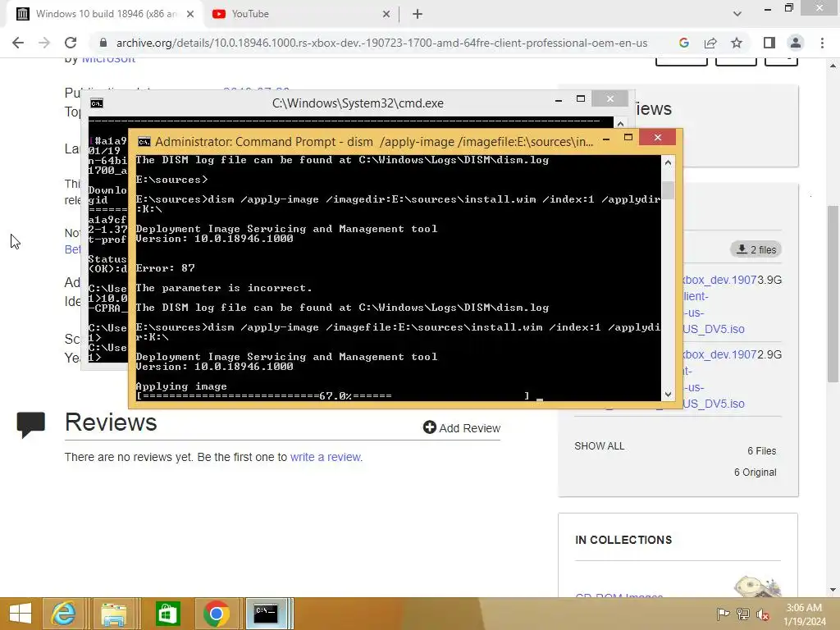Click the IN COLLECTIONS heading

623,540
